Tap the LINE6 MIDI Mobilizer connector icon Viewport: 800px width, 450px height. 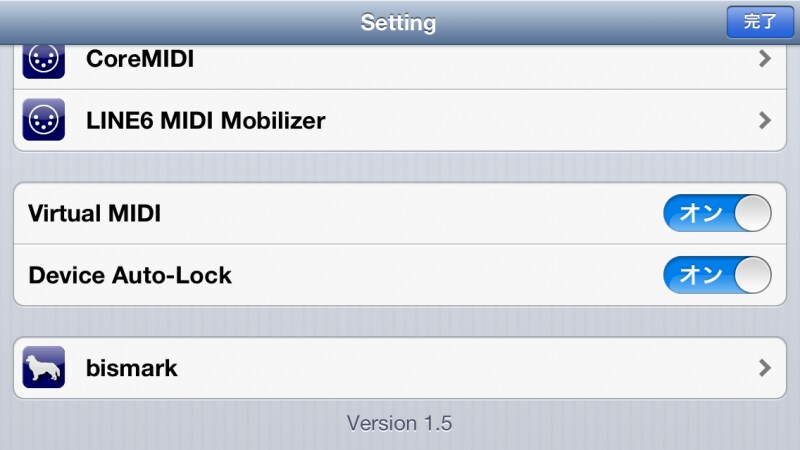(43, 120)
